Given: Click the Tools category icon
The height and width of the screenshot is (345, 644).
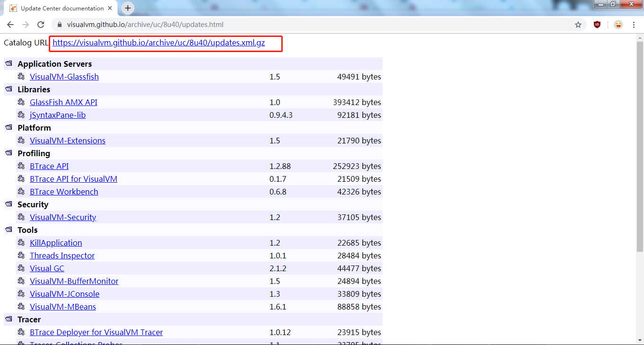Looking at the screenshot, I should [x=9, y=230].
